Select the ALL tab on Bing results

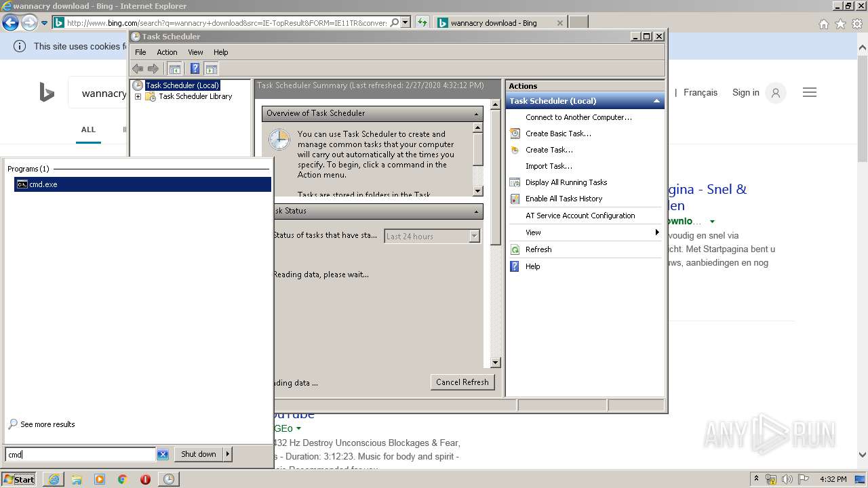pyautogui.click(x=88, y=129)
